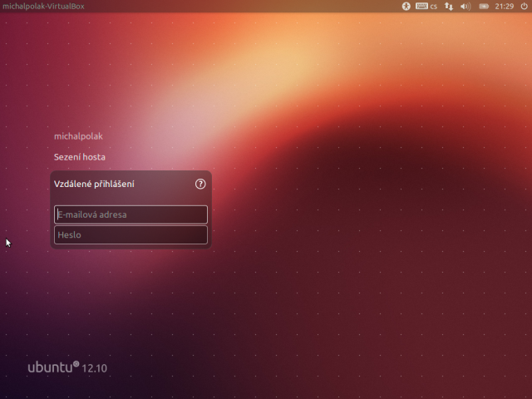Screen dimensions: 532x399
Task: Open the sound volume indicator
Action: point(465,6)
